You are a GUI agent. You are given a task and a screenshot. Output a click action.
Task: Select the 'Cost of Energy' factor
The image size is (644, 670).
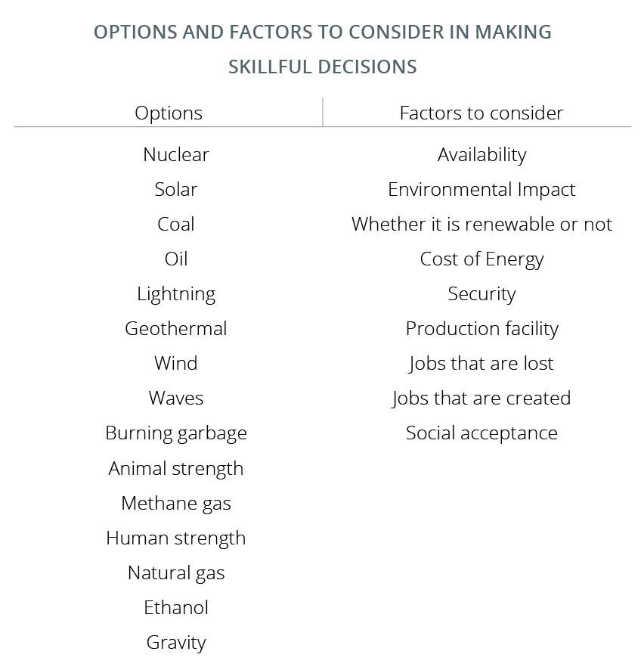481,259
